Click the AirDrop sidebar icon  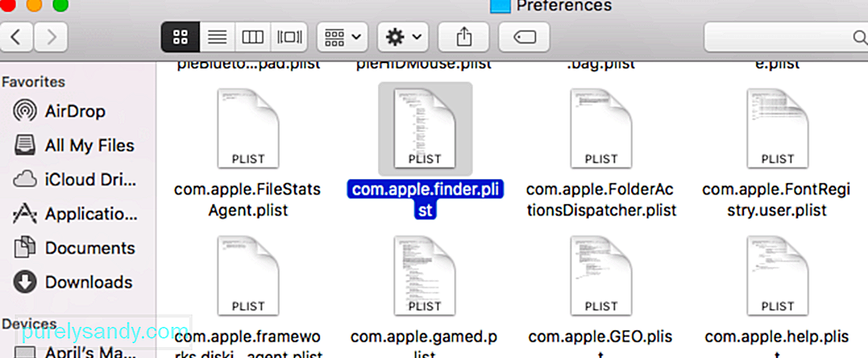click(25, 111)
